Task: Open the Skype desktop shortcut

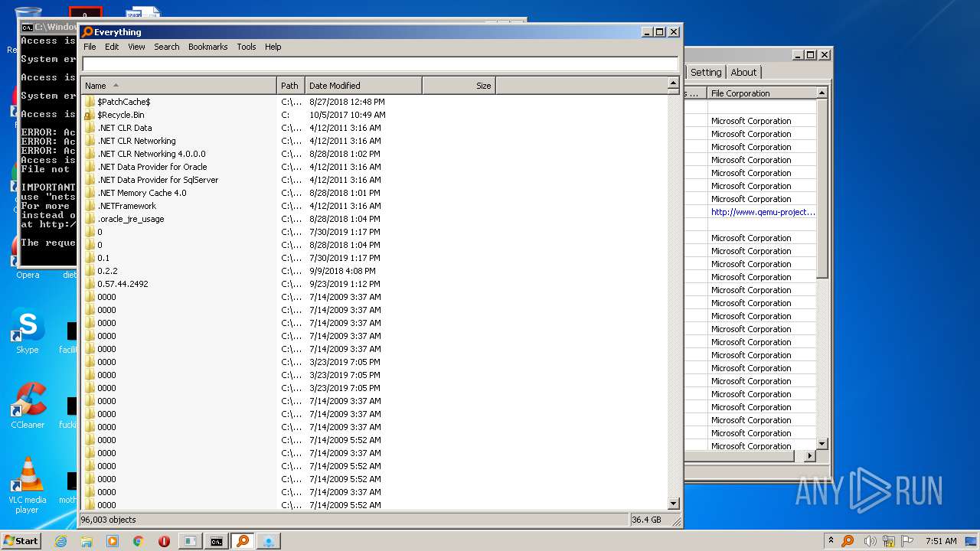Action: 28,330
